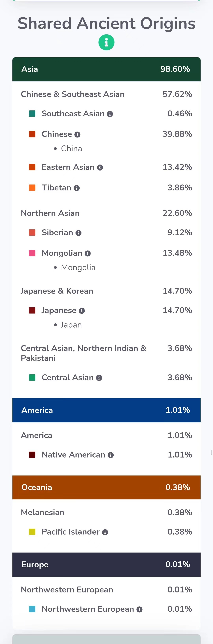Screen dimensions: 213x644
Task: Open the info icon next to Southeast Asian
Action: pos(110,114)
